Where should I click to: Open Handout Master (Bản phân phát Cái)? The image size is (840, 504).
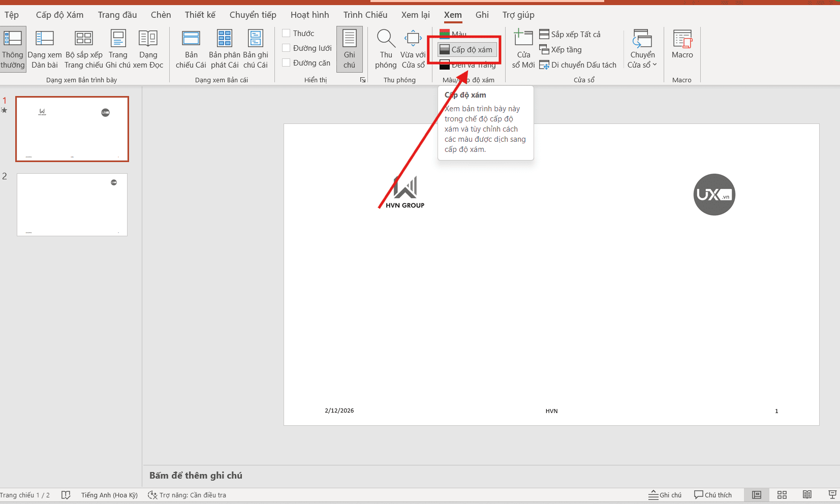(x=224, y=48)
